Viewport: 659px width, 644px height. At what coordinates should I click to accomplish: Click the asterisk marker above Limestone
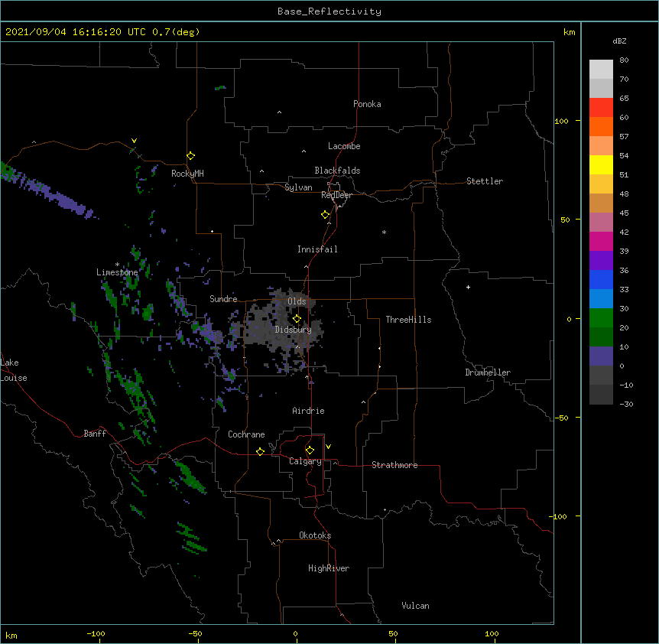[x=117, y=265]
